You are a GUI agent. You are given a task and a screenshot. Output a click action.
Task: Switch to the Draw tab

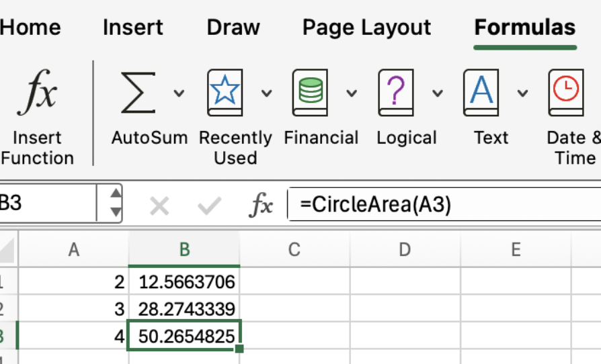pos(233,28)
